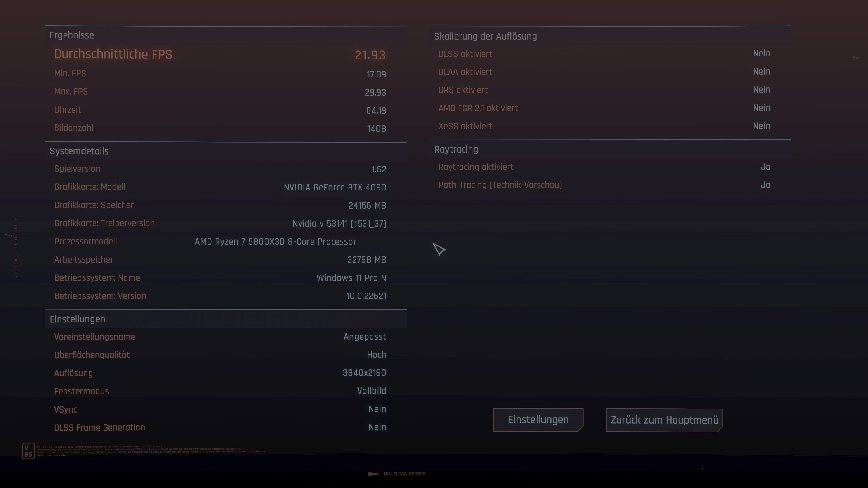Click the Systemdetails section header
This screenshot has height=488, width=868.
click(79, 151)
